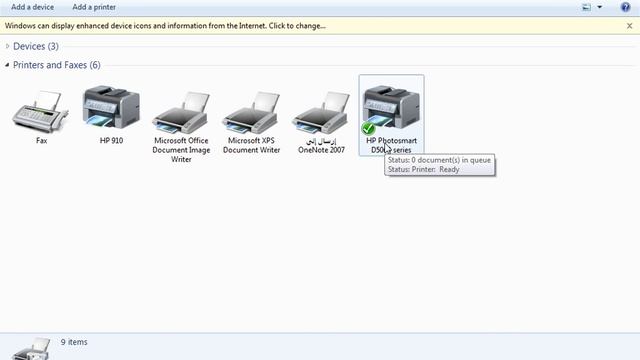This screenshot has width=640, height=360.
Task: Collapse the Printers and Faxes group
Action: (x=7, y=65)
